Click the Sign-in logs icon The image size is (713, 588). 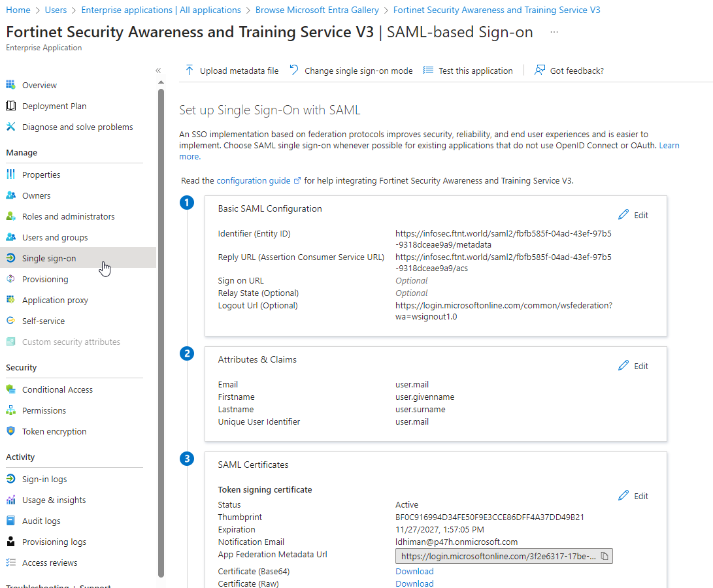10,479
